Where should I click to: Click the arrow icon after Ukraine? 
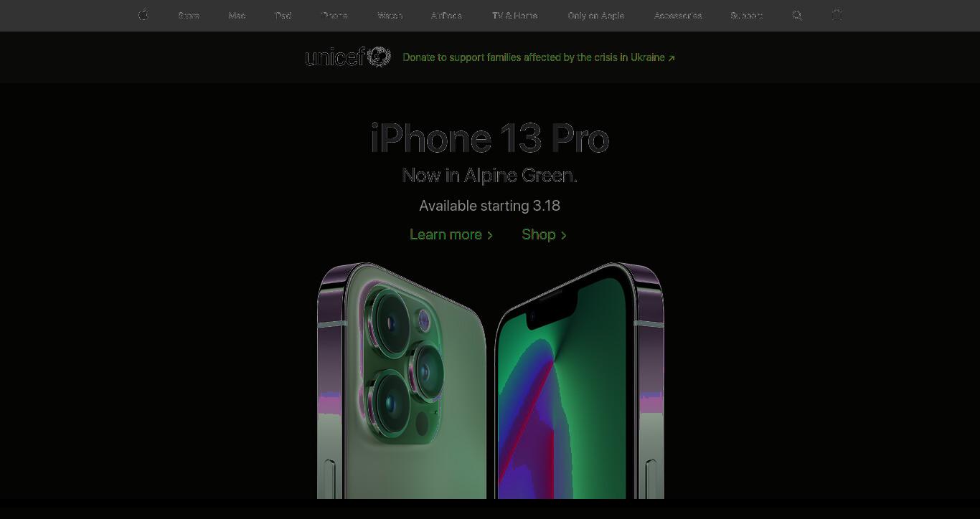[672, 58]
